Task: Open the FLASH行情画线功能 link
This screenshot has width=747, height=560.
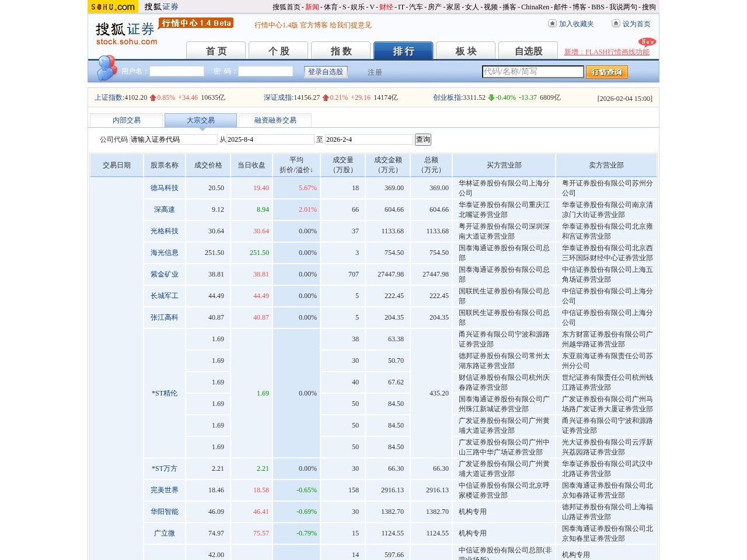Action: tap(607, 52)
